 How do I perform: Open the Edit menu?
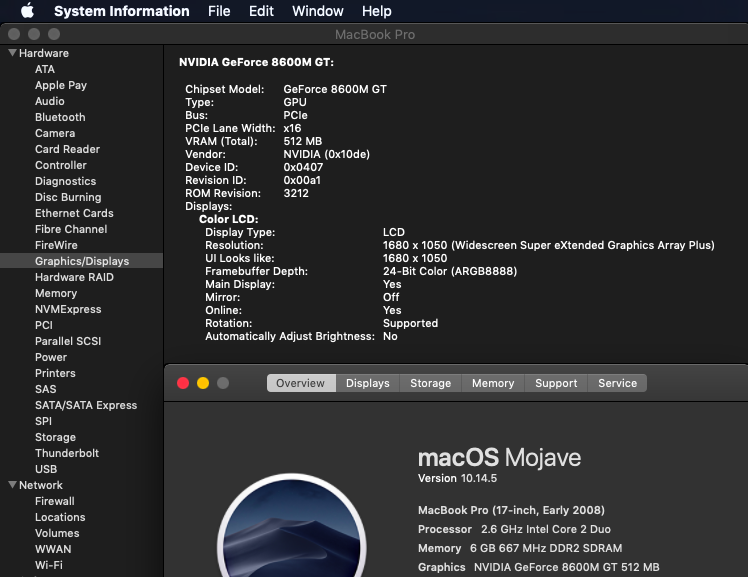click(x=261, y=11)
